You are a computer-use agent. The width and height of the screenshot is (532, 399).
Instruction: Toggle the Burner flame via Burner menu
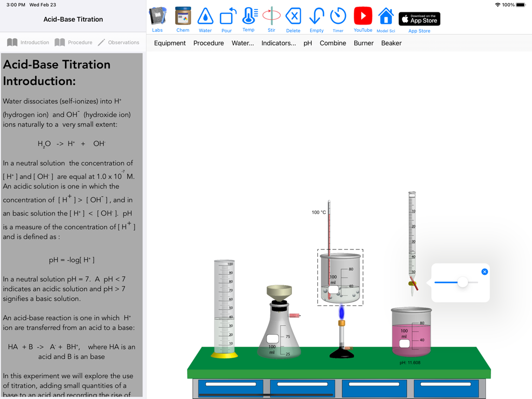click(x=363, y=43)
